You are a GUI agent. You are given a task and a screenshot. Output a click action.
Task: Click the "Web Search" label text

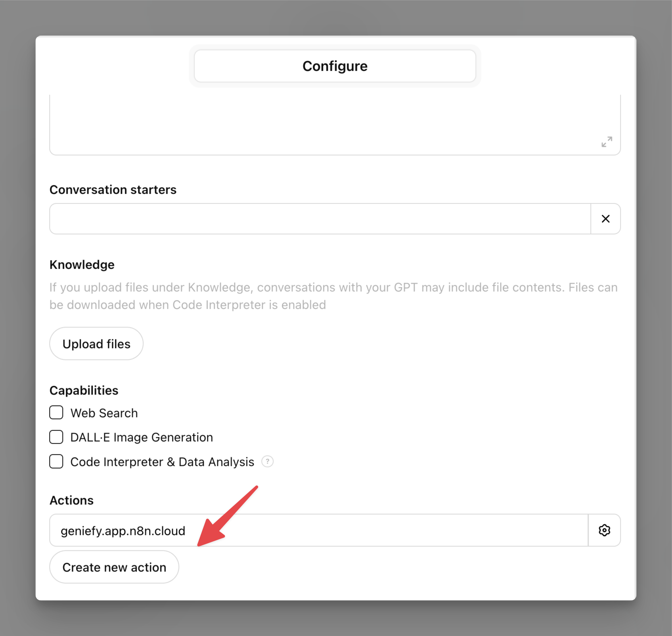coord(104,413)
